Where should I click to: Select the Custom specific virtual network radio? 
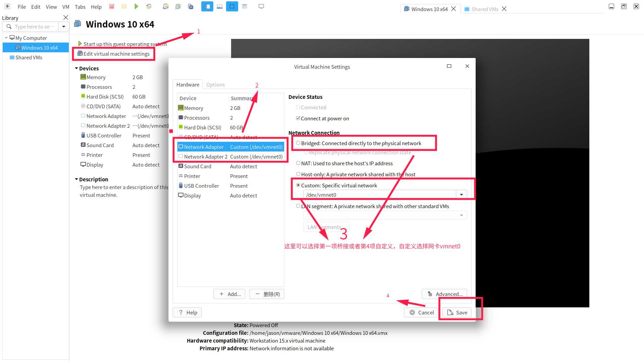click(x=298, y=185)
